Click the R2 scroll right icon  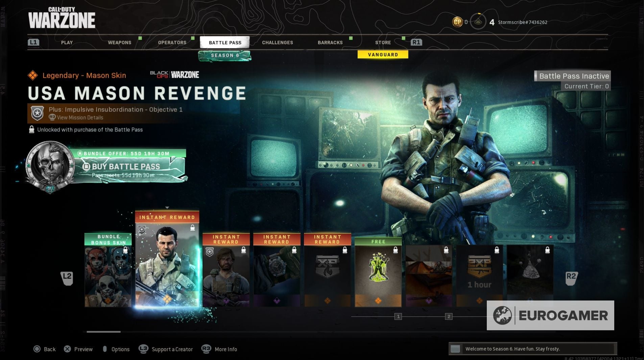pyautogui.click(x=571, y=279)
